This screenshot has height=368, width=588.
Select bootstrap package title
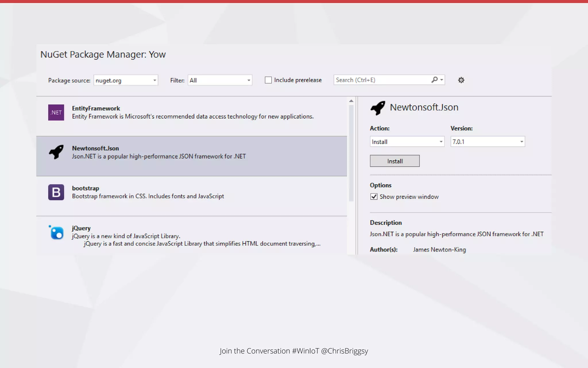point(85,188)
